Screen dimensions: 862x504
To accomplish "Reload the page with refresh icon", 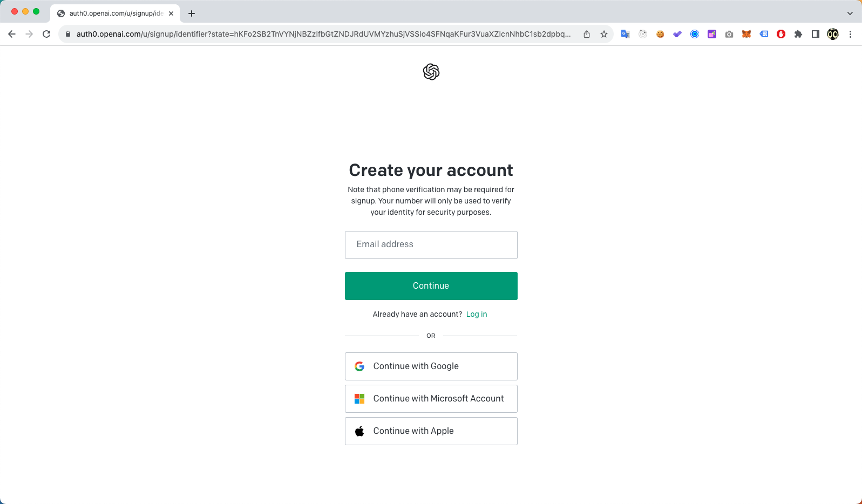I will click(x=46, y=34).
